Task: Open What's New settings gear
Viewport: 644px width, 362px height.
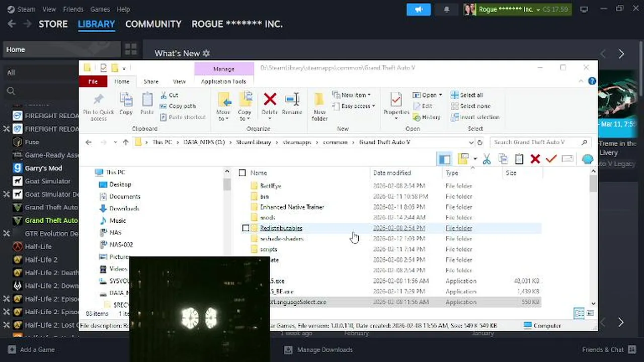Action: 206,53
